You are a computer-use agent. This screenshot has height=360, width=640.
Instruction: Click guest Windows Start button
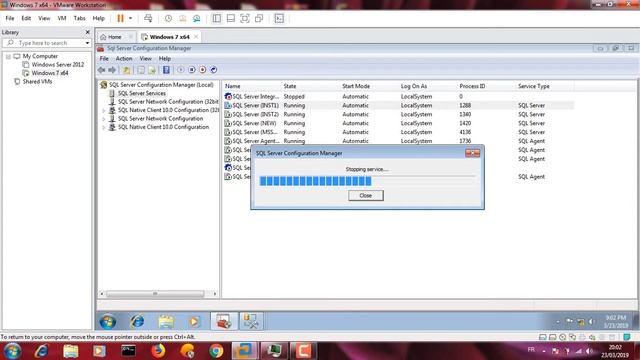tap(108, 322)
